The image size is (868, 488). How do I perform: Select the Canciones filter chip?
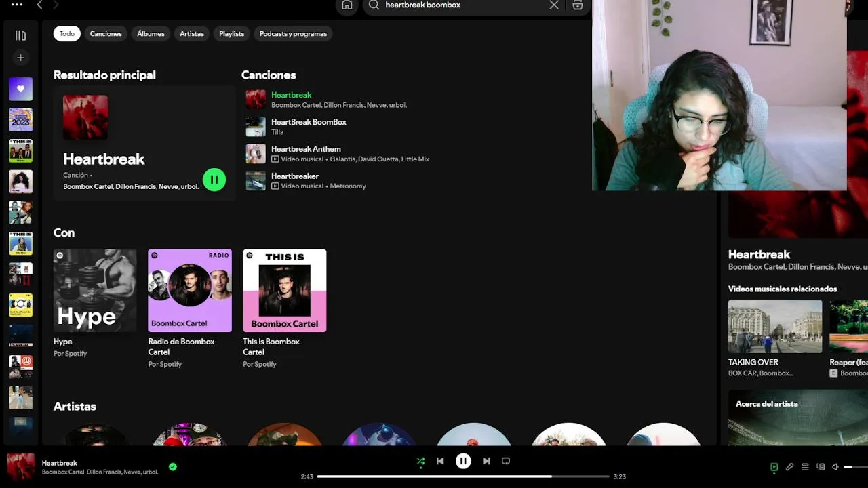106,33
